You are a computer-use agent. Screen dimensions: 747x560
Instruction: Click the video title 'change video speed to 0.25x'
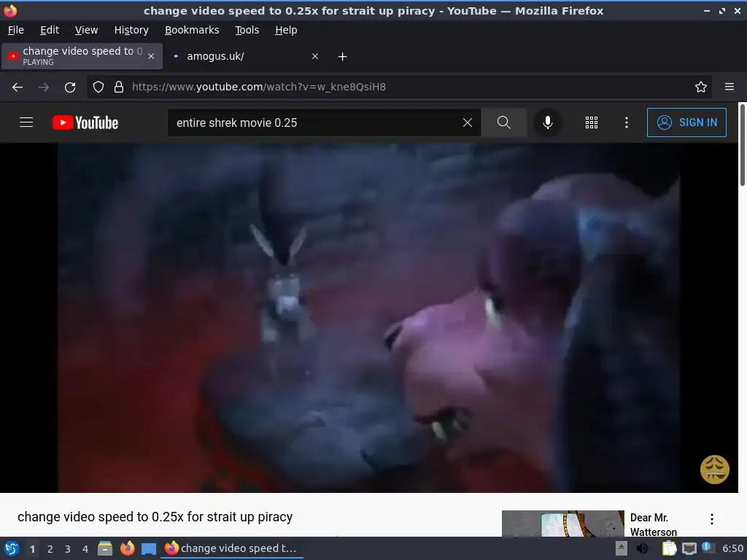[x=155, y=517]
